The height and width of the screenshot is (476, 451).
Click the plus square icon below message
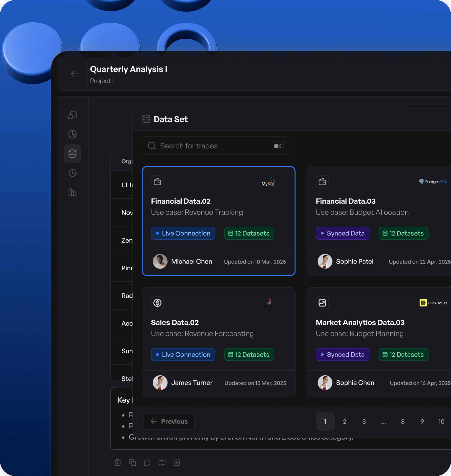(x=177, y=463)
